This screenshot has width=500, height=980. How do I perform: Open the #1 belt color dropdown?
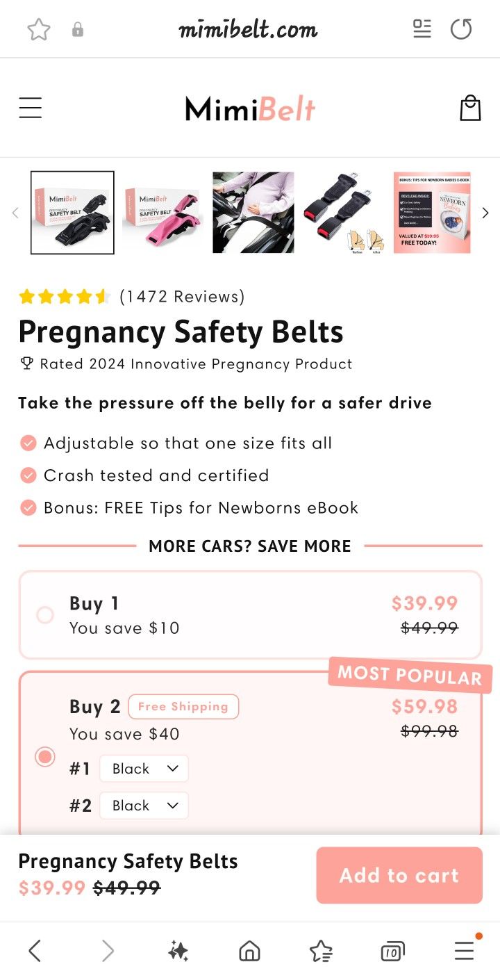144,769
